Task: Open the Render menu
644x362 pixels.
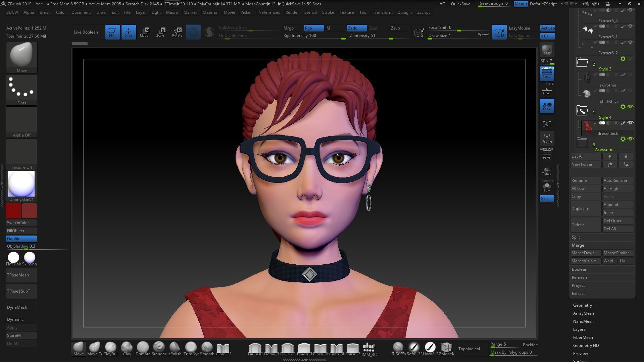Action: pyautogui.click(x=292, y=12)
